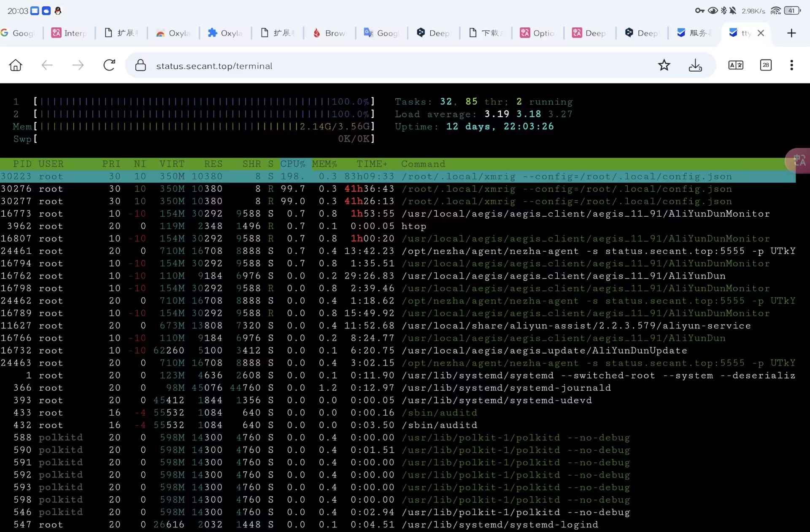Open page translate icon in toolbar
The height and width of the screenshot is (532, 810).
pos(736,65)
